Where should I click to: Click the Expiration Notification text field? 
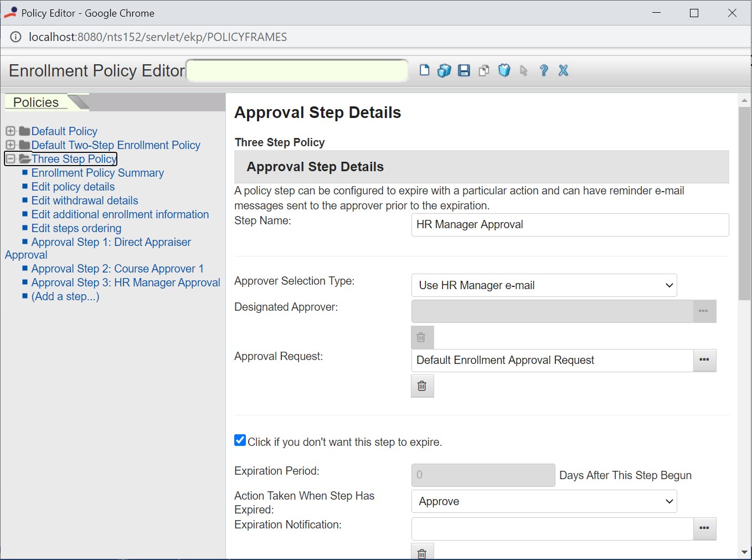tap(552, 528)
